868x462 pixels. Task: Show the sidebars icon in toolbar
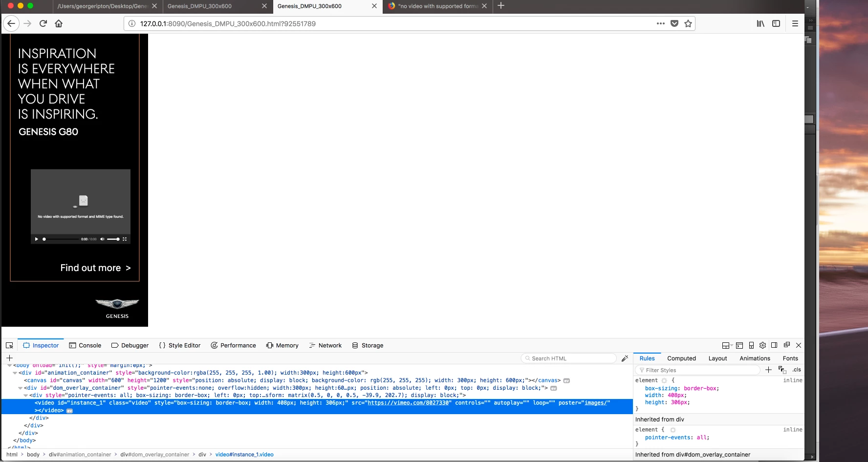pos(776,23)
